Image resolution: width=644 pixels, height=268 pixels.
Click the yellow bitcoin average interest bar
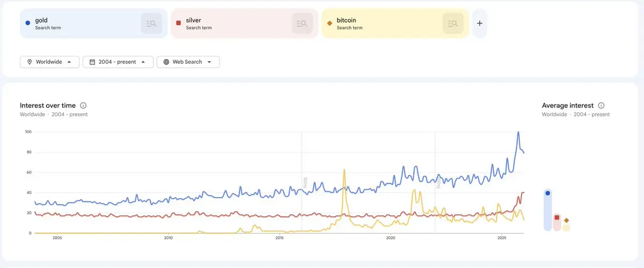click(566, 227)
